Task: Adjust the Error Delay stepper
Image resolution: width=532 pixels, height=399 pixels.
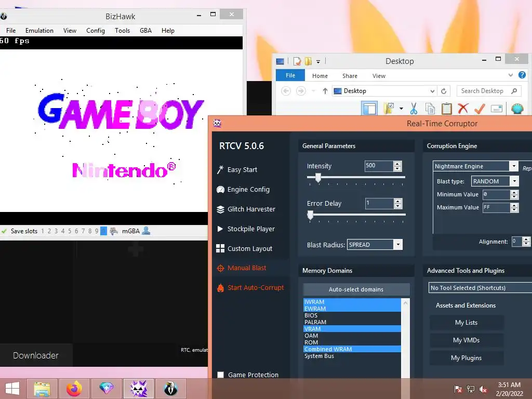Action: [397, 203]
